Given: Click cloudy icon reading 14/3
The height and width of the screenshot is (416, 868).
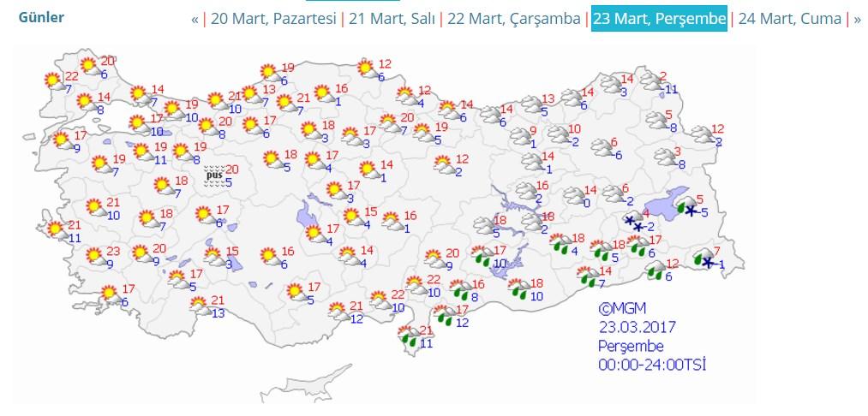Looking at the screenshot, I should pos(613,85).
